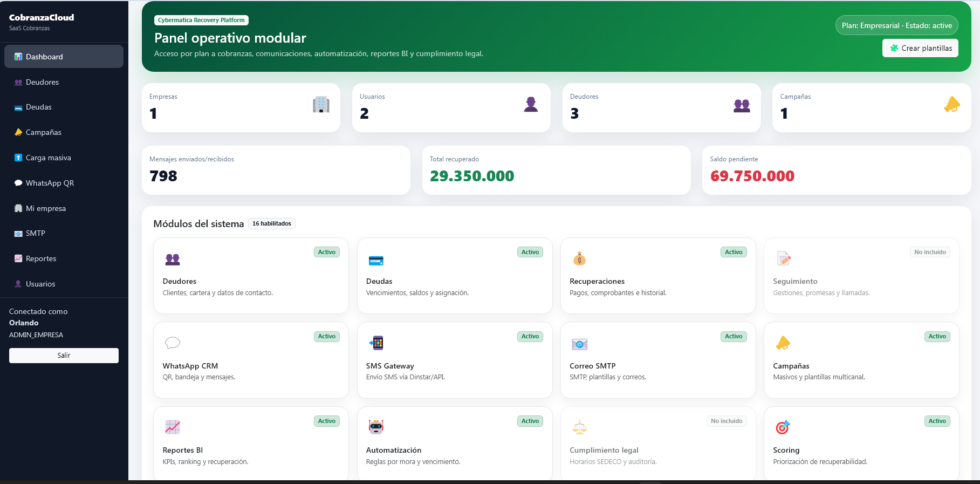Viewport: 980px width, 484px height.
Task: Click the Deudas module credit card icon
Action: (x=376, y=261)
